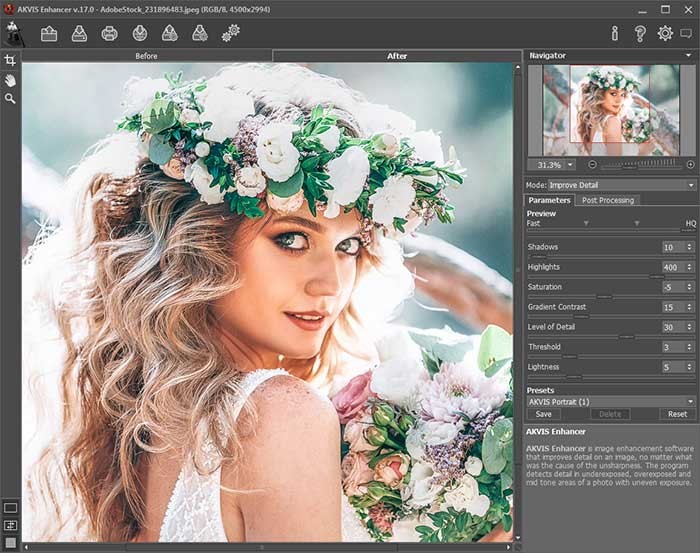
Task: Click the Highlights slider
Action: [610, 276]
